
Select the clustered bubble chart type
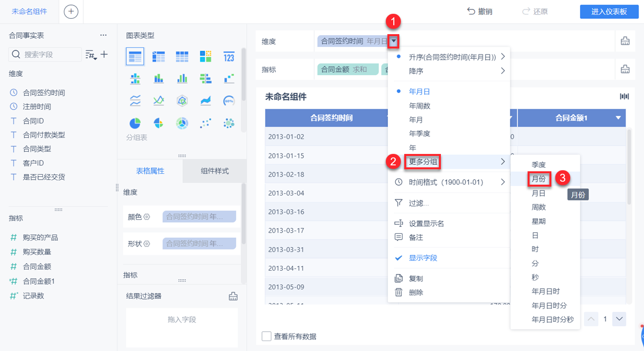[x=229, y=123]
